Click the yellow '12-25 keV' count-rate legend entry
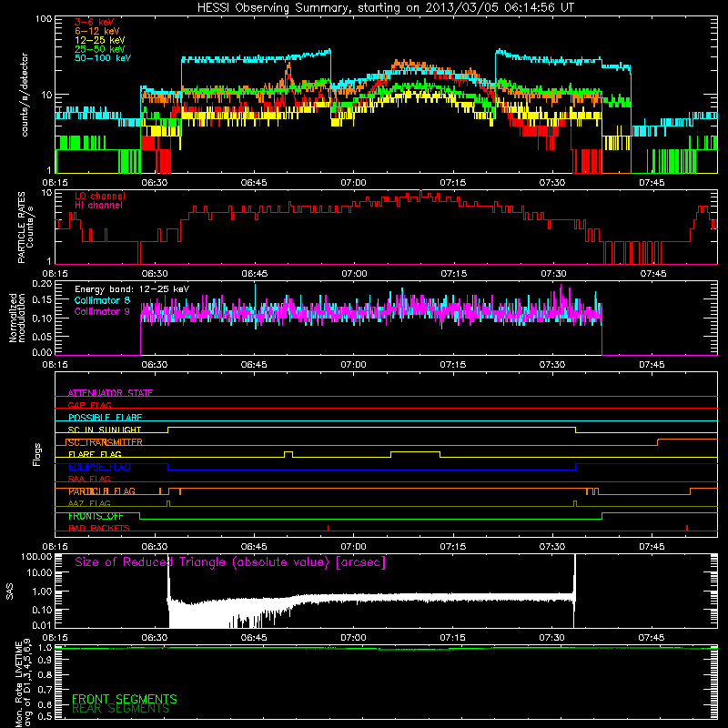 click(x=99, y=40)
